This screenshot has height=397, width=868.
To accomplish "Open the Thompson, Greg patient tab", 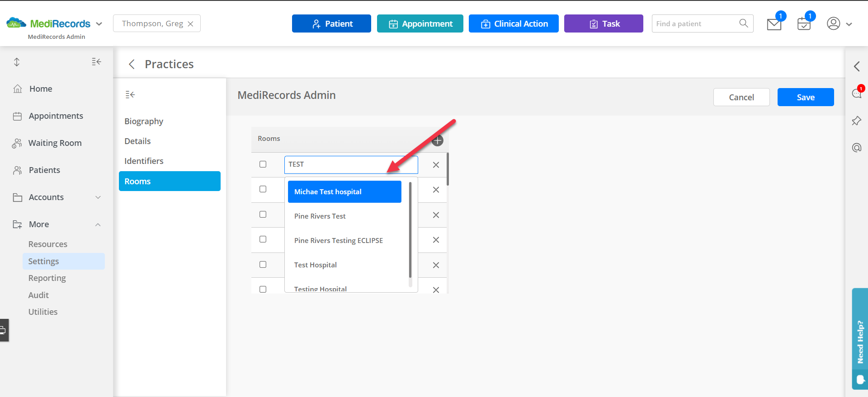I will [x=152, y=23].
